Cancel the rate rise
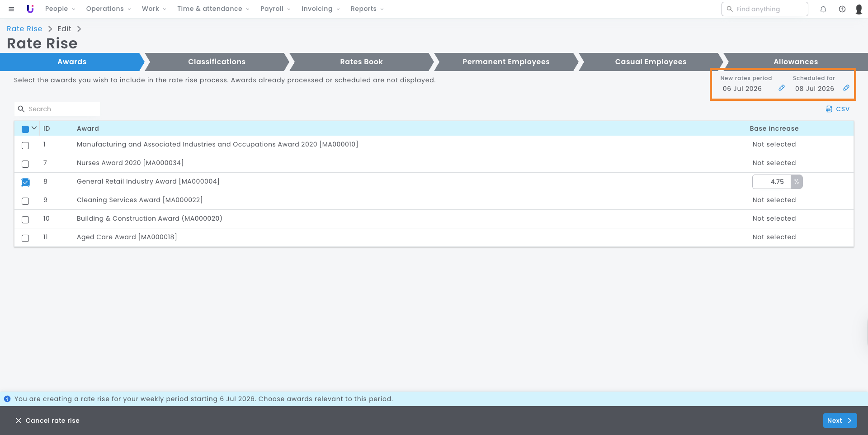Viewport: 868px width, 435px height. pos(47,421)
